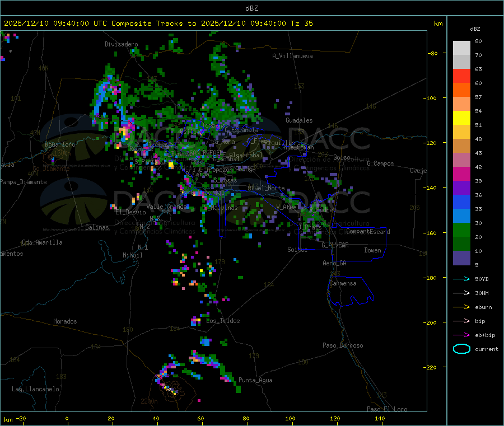Click the white 30HM arrow icon

461,293
